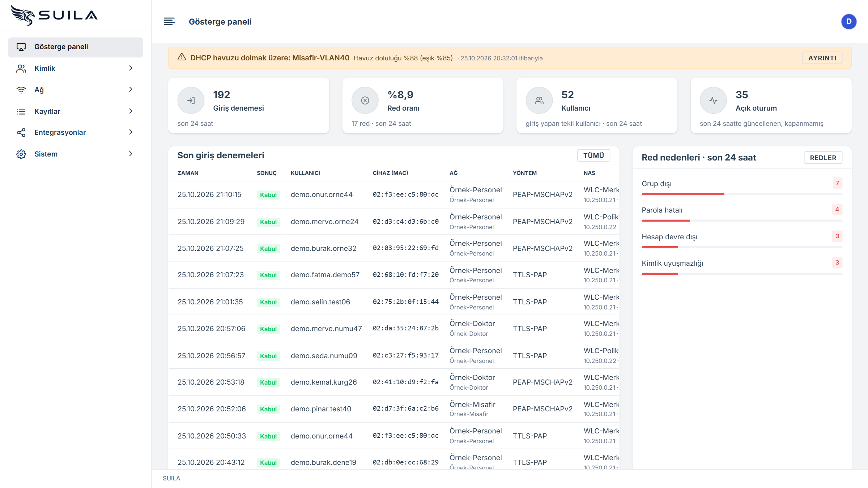868x488 pixels.
Task: Click MAC address 02:68:10:fd:f7:20
Action: tap(405, 275)
